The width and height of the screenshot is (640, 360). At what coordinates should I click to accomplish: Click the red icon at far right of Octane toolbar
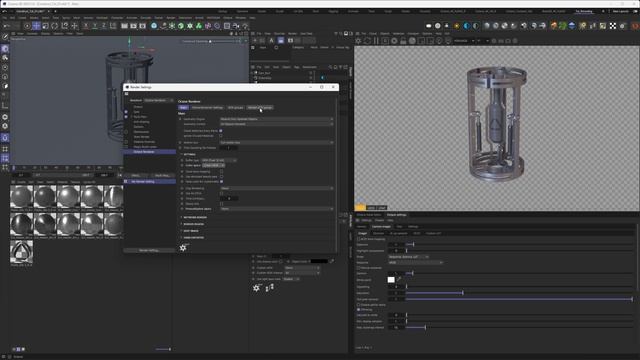pyautogui.click(x=635, y=26)
